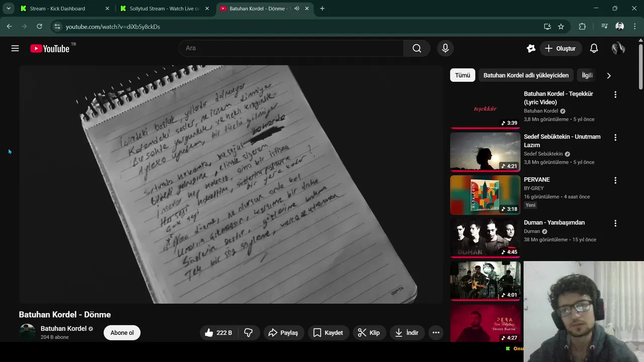Reload the YouTube page

39,26
